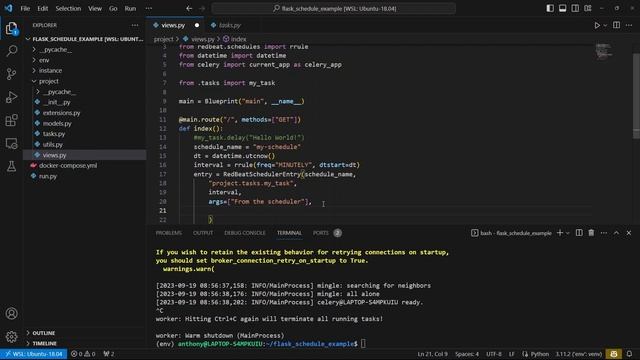Open the View menu
Image resolution: width=640 pixels, height=360 pixels.
pos(95,8)
